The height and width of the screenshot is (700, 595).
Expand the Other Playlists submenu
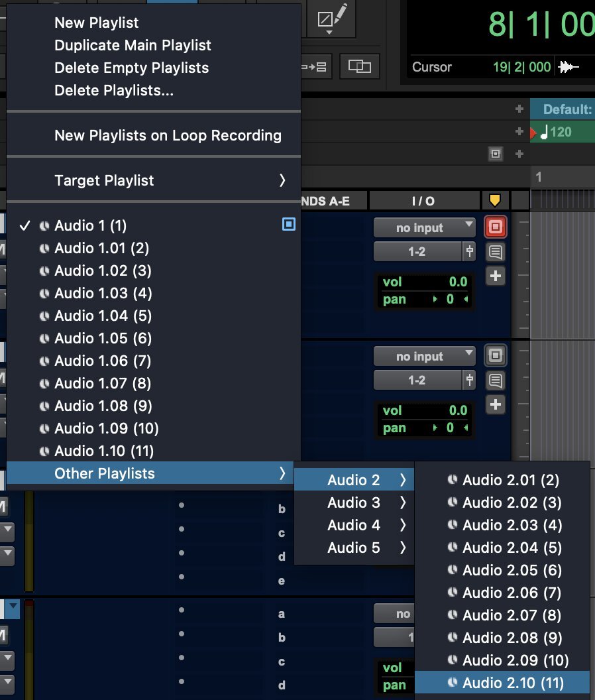click(150, 473)
